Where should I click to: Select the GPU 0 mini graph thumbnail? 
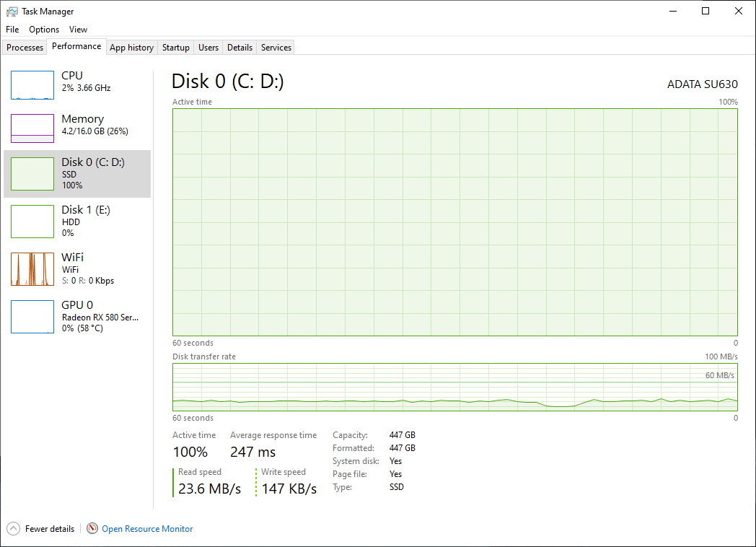32,317
